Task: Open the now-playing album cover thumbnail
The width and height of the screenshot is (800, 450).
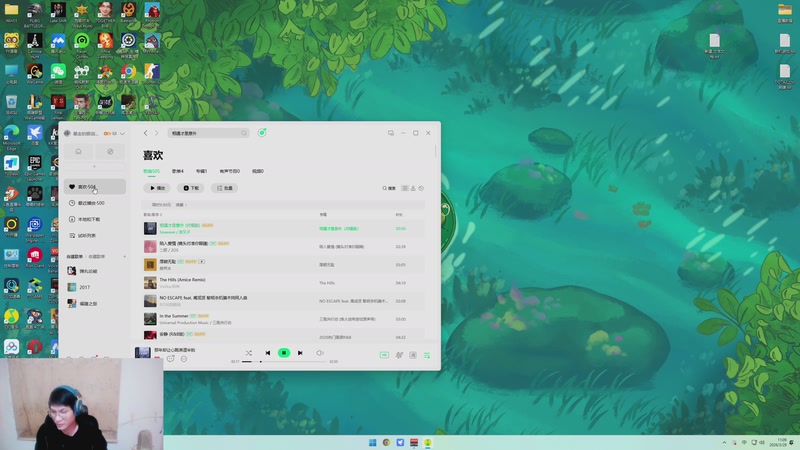Action: coord(142,353)
